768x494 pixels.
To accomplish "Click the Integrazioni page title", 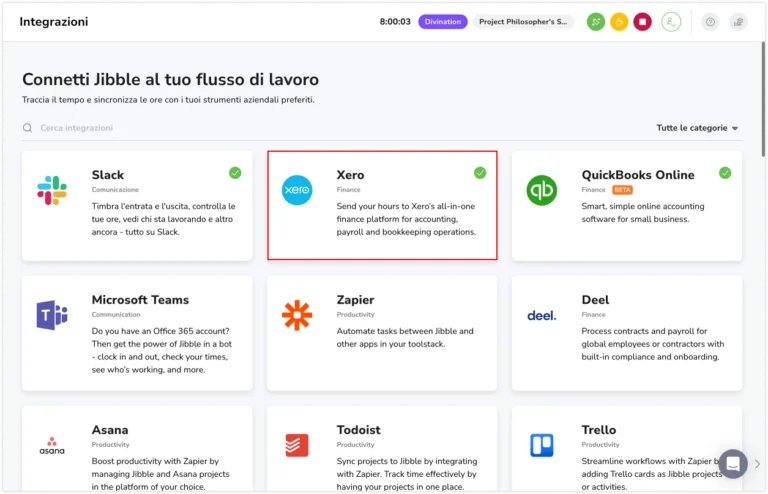I will (54, 22).
